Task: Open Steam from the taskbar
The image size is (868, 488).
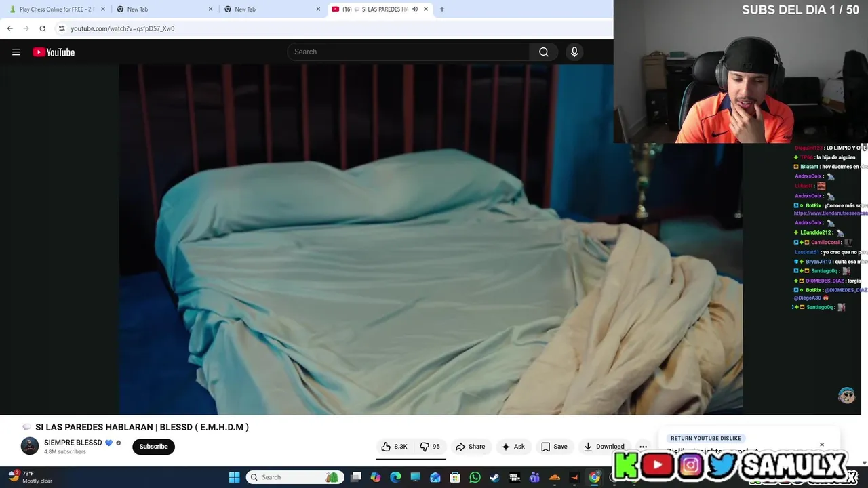Action: 495,477
